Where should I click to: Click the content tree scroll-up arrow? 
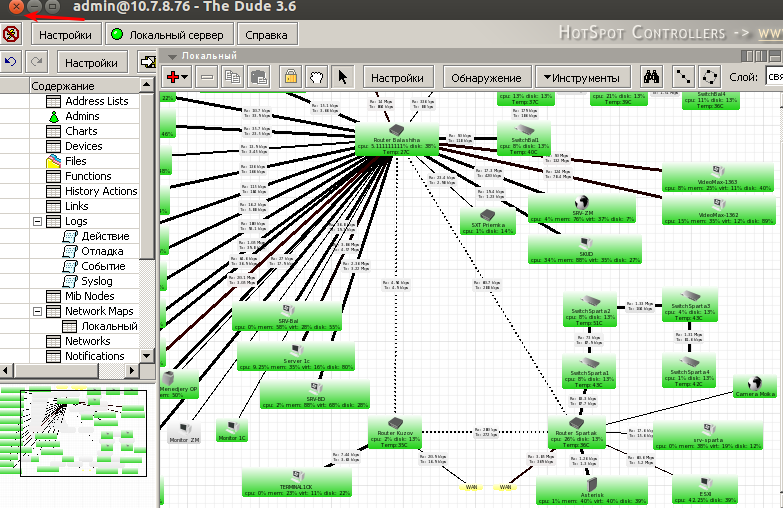pyautogui.click(x=147, y=85)
